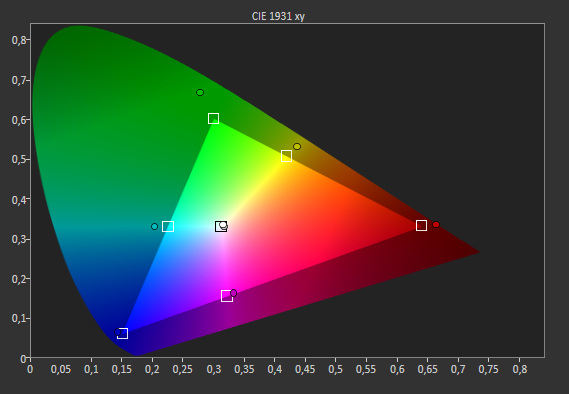
Task: Click the cyan target square marker
Action: [x=168, y=226]
